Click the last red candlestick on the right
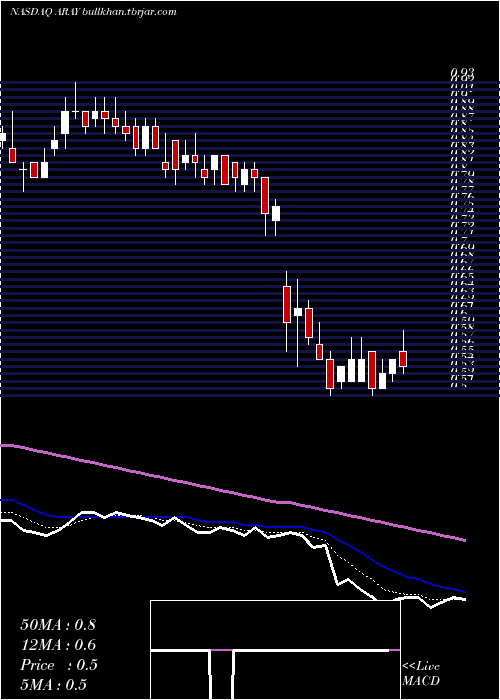The image size is (500, 700). click(403, 358)
